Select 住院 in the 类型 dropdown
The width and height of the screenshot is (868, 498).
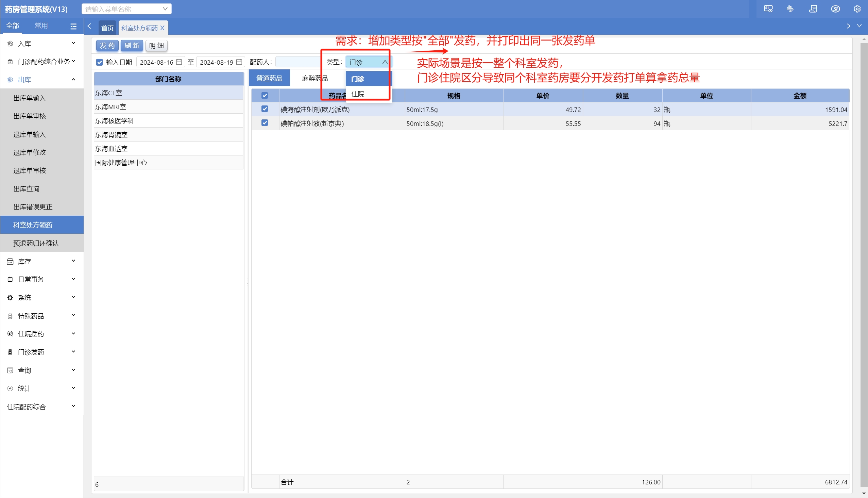[x=358, y=94]
